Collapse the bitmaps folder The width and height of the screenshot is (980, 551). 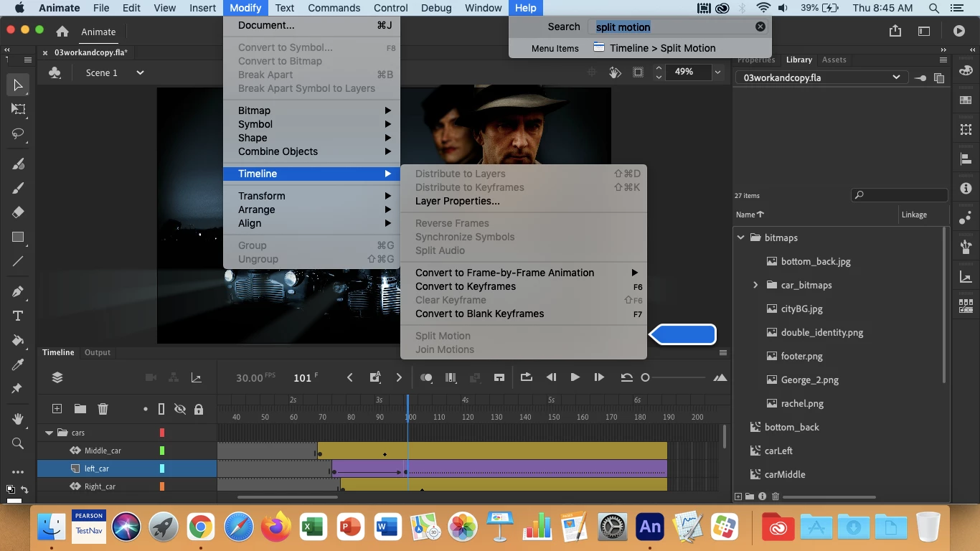[x=741, y=237]
